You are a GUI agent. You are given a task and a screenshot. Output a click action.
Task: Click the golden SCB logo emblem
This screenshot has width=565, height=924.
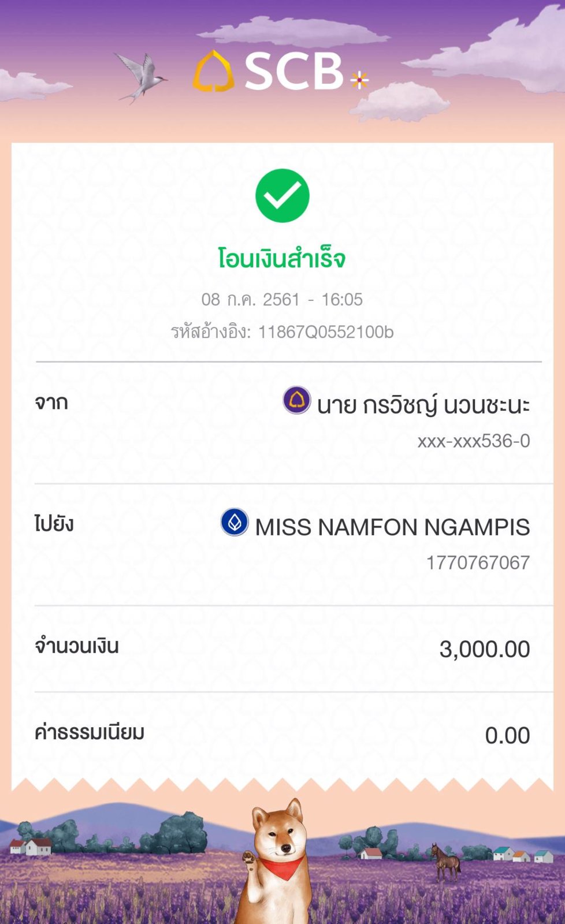pos(213,71)
